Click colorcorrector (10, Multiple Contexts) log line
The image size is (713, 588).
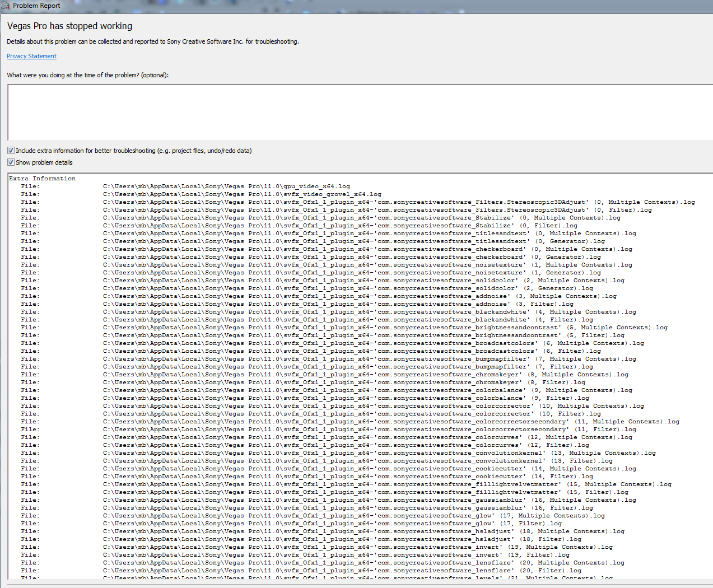(x=333, y=406)
